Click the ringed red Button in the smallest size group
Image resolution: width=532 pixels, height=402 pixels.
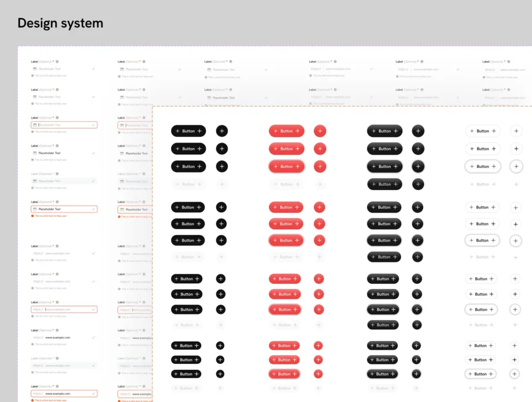click(x=284, y=374)
